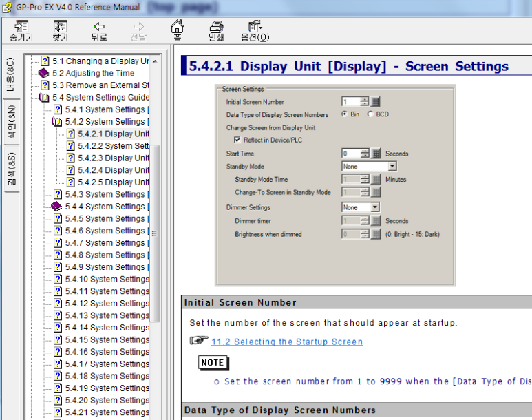
Task: Select tree item 5.4.2.5 Display Unit
Action: pos(114,182)
